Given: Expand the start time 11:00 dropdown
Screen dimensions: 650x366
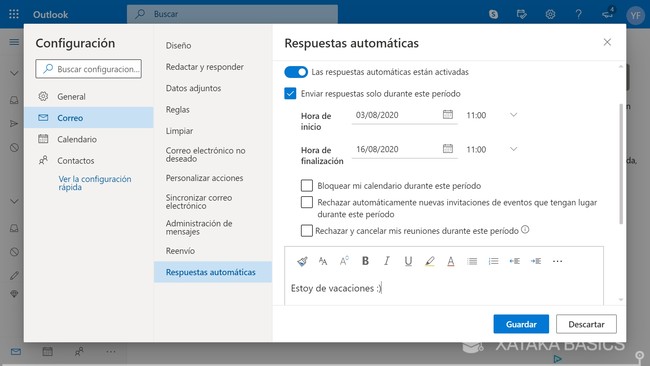Looking at the screenshot, I should click(x=513, y=115).
